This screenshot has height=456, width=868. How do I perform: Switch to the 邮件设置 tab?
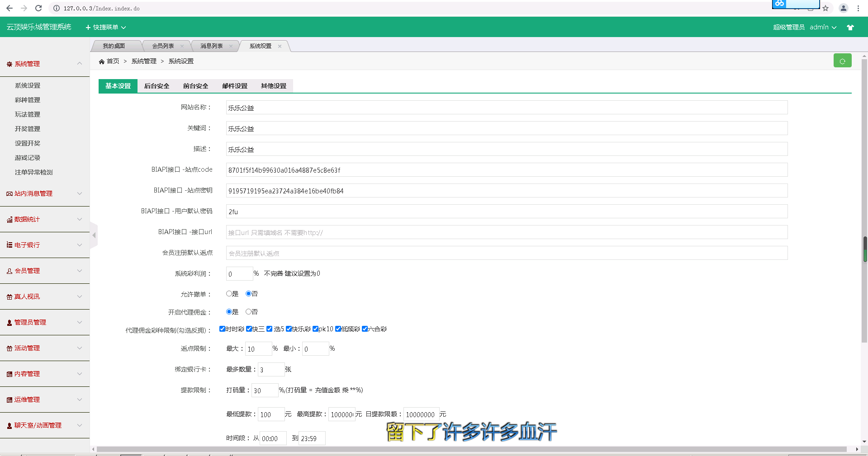[x=235, y=86]
